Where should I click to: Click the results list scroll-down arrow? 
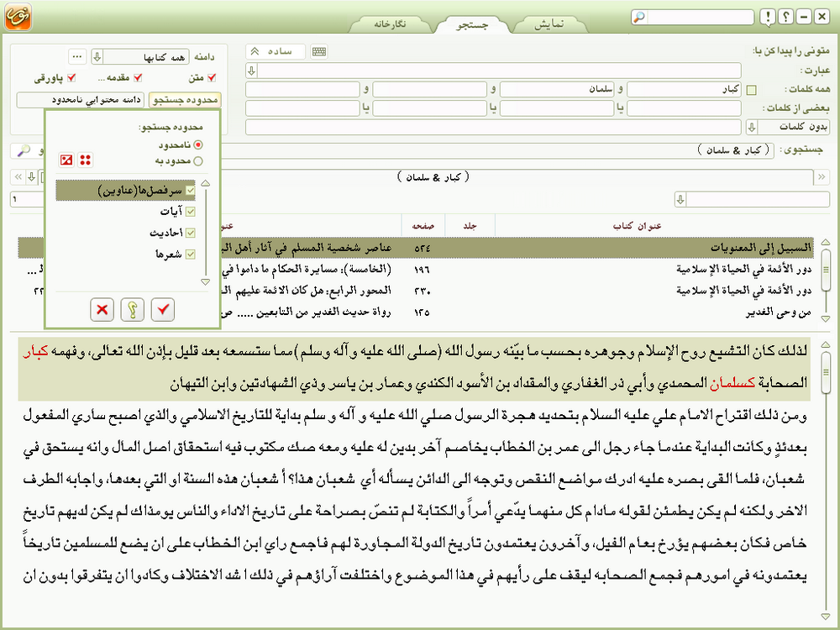826,318
